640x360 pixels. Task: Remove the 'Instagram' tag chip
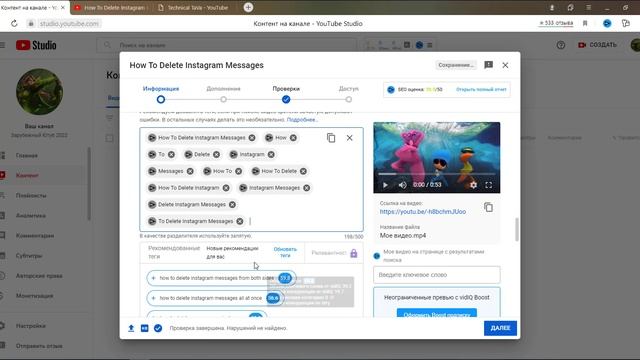[271, 155]
